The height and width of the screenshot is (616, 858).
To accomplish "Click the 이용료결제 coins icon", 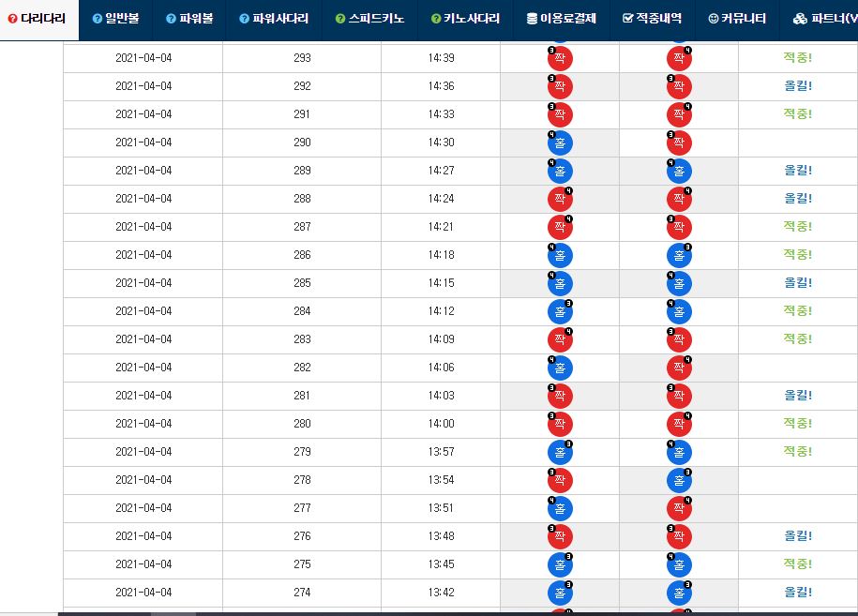I will [532, 19].
